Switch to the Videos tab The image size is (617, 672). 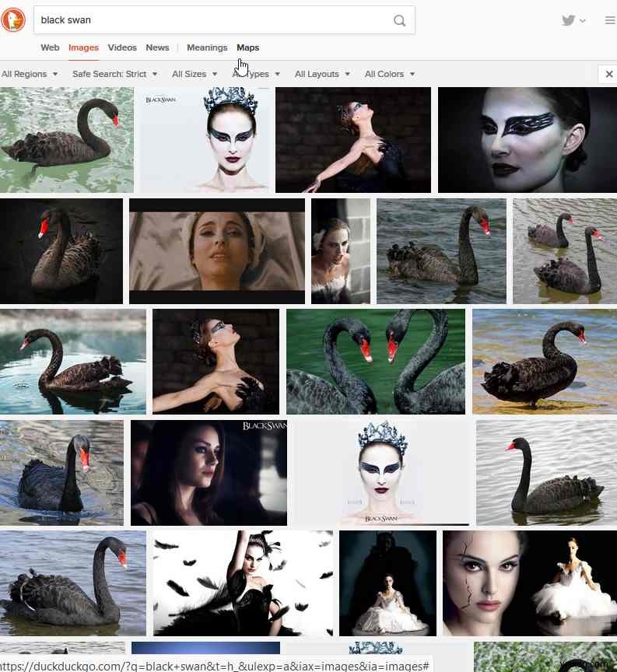(122, 47)
